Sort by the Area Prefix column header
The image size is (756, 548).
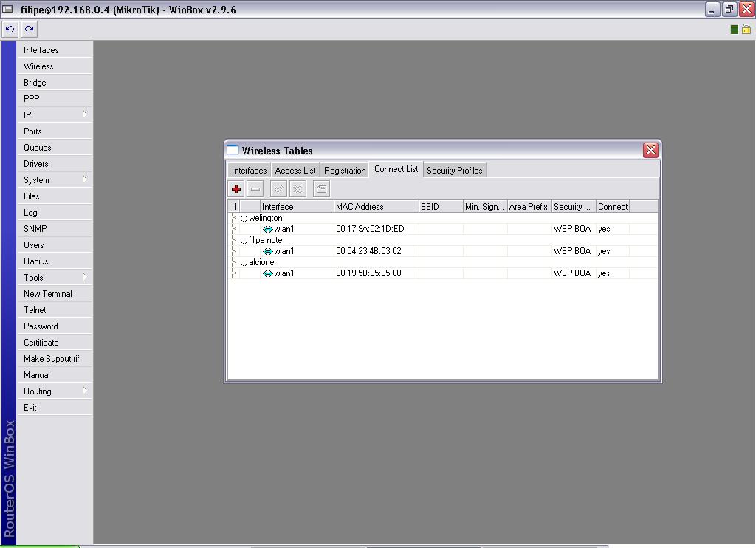coord(529,207)
